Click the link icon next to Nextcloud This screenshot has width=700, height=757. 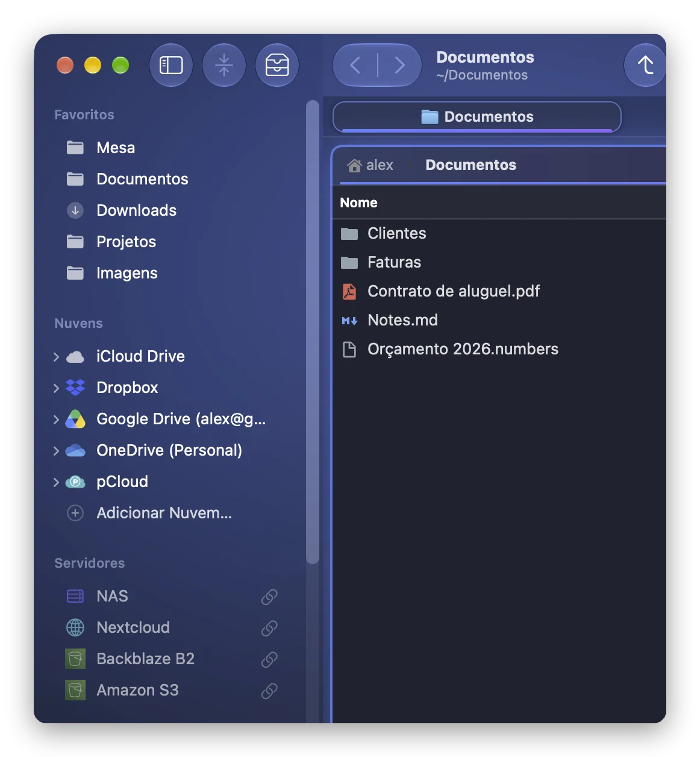click(x=269, y=628)
